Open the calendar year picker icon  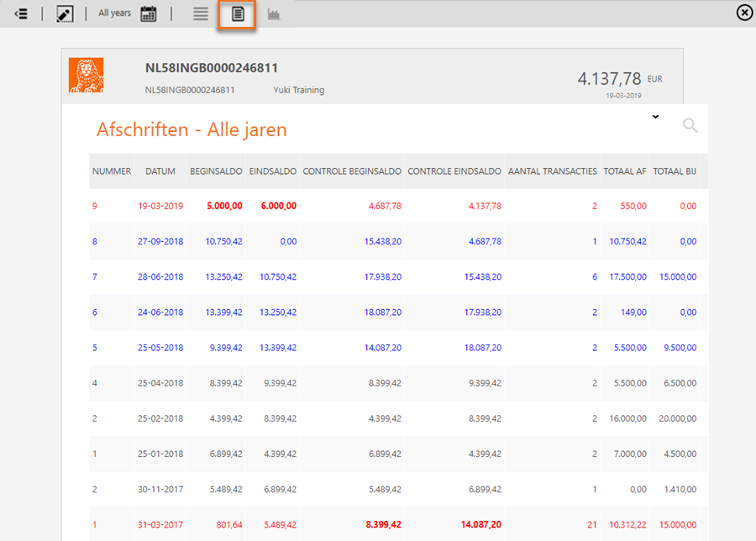149,14
